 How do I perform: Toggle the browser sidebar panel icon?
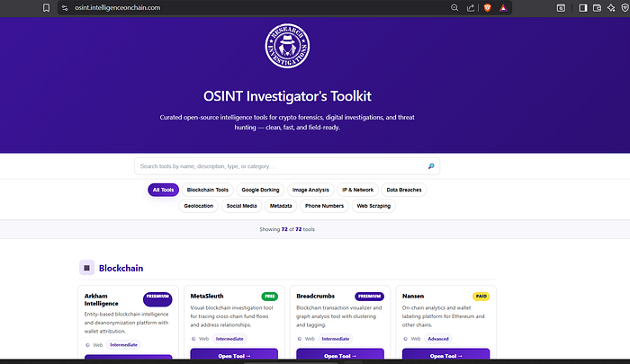tap(582, 7)
